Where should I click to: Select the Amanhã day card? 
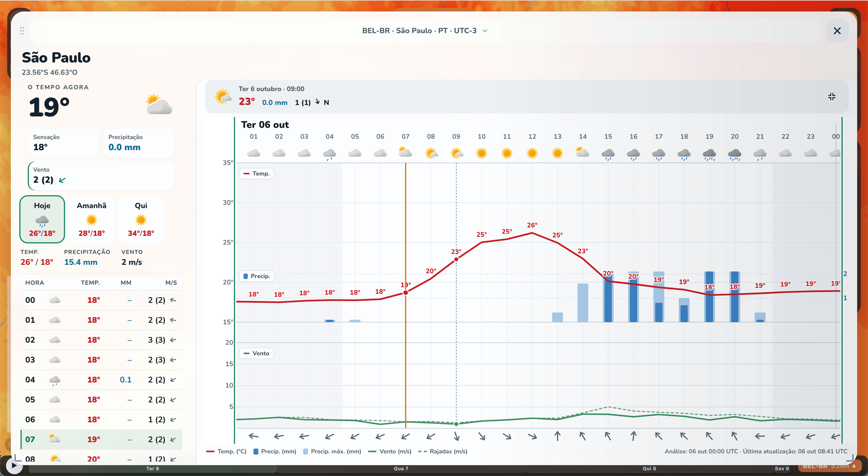point(92,219)
